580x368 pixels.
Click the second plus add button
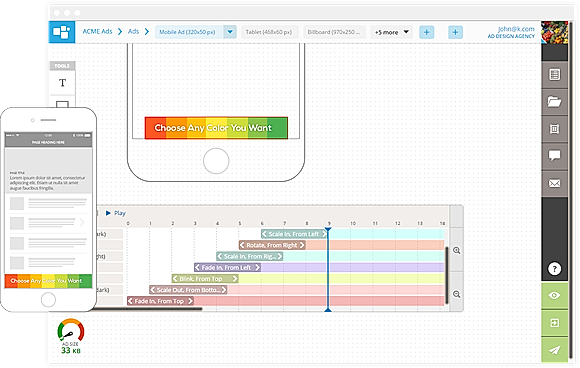click(455, 33)
